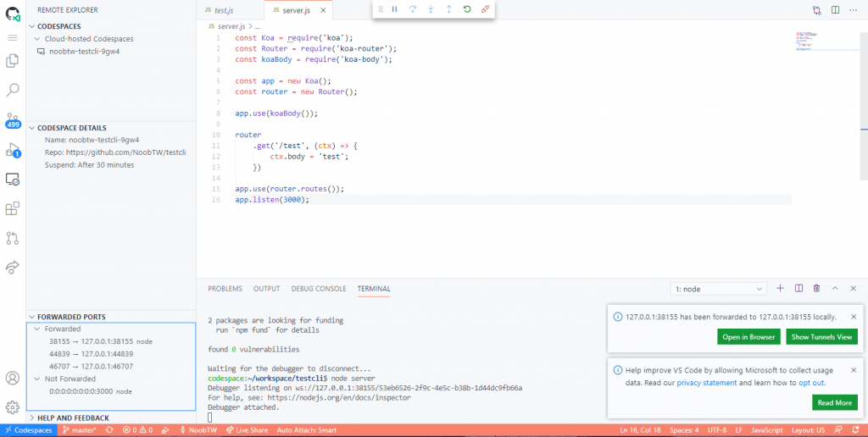Select the TERMINAL panel tab
Image resolution: width=868 pixels, height=437 pixels.
point(374,289)
